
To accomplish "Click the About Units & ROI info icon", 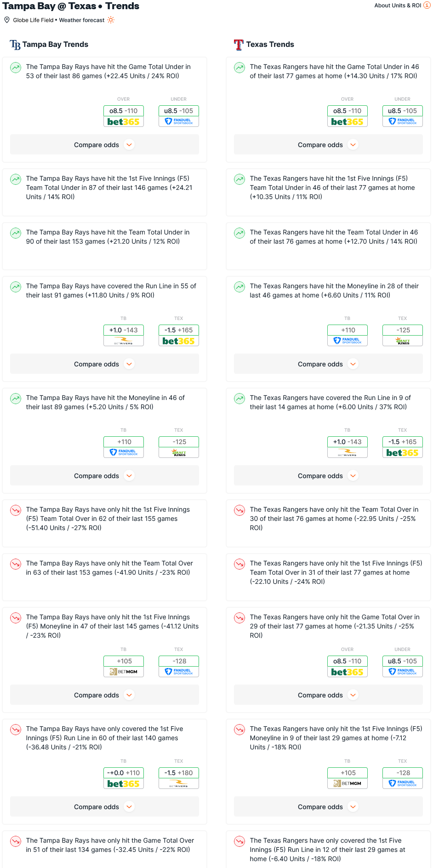I will click(x=427, y=6).
